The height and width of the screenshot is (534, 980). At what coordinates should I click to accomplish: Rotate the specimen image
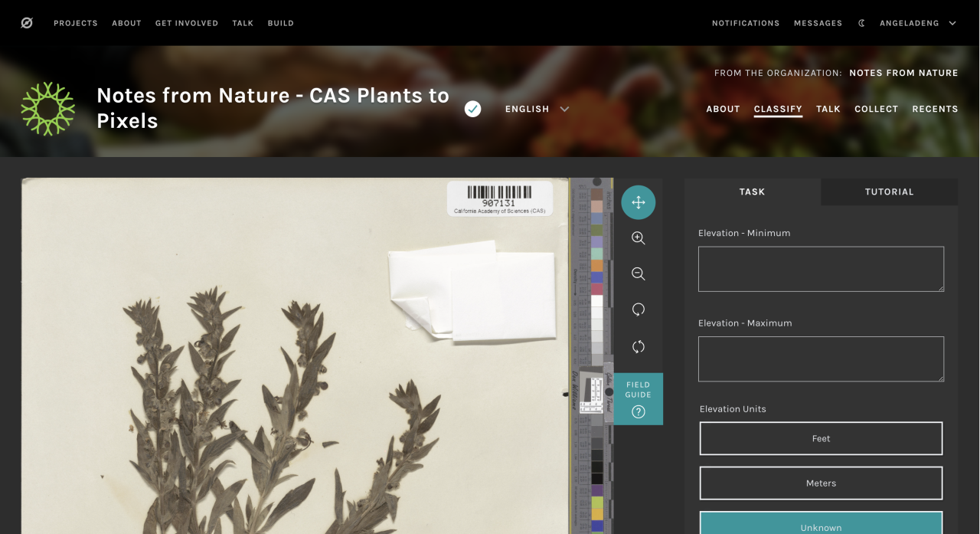tap(639, 310)
